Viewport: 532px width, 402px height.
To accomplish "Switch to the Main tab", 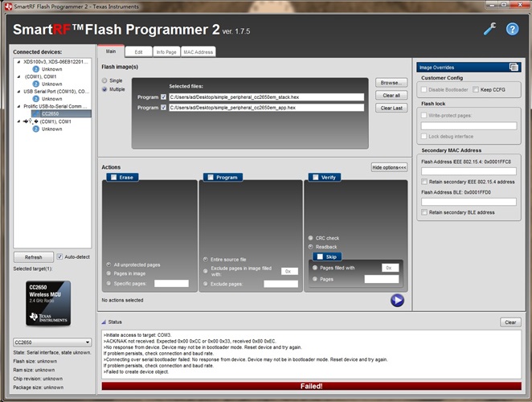I will 111,51.
